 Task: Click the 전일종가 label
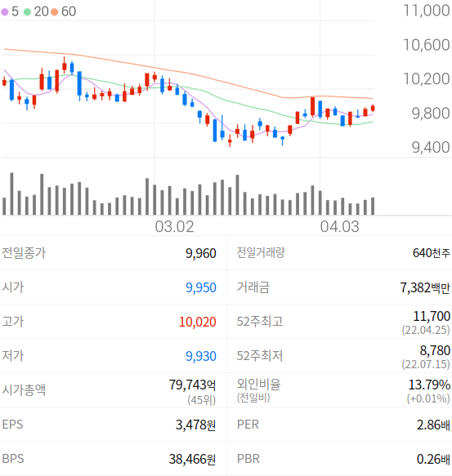click(x=24, y=253)
